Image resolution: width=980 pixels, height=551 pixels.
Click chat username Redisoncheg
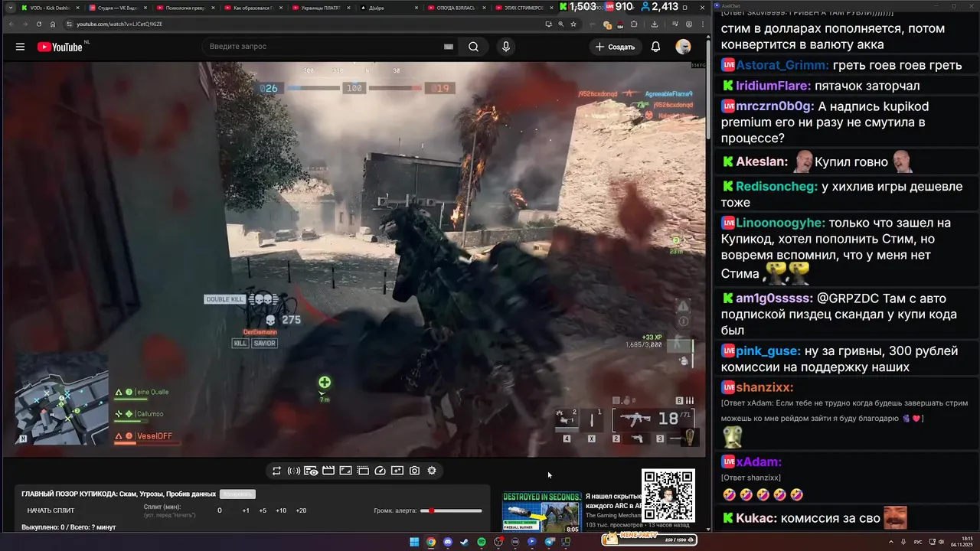click(777, 187)
